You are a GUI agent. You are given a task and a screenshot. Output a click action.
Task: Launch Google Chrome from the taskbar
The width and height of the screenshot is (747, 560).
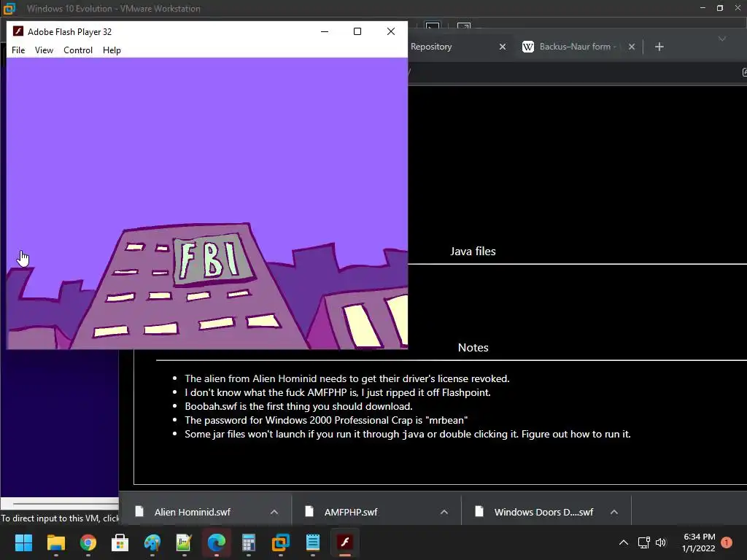click(88, 542)
